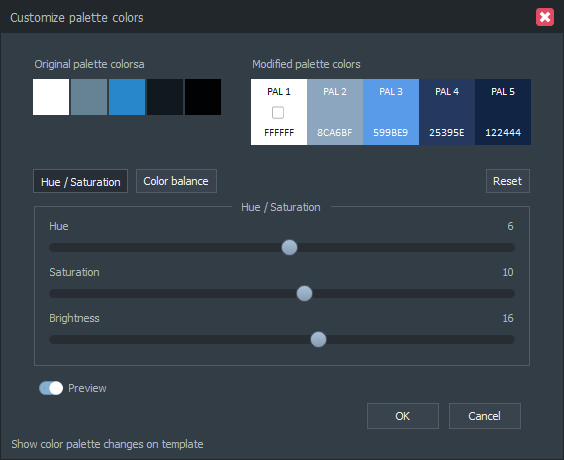Image resolution: width=564 pixels, height=460 pixels.
Task: Click the Hue slider handle
Action: click(x=289, y=247)
